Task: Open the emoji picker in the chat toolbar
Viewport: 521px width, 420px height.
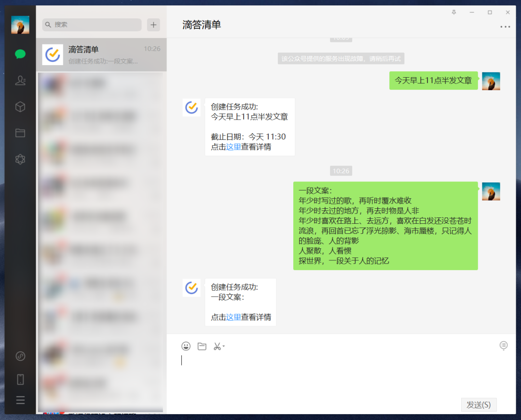Action: [x=186, y=346]
